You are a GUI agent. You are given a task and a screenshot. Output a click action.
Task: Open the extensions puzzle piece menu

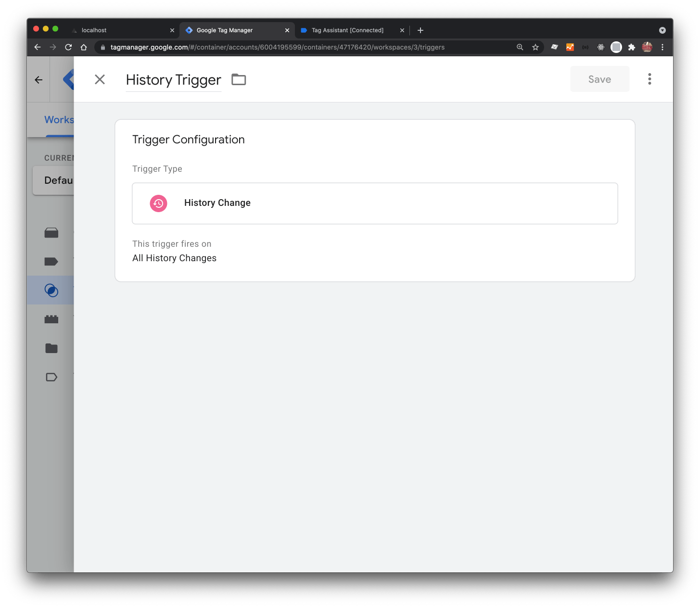(x=632, y=47)
